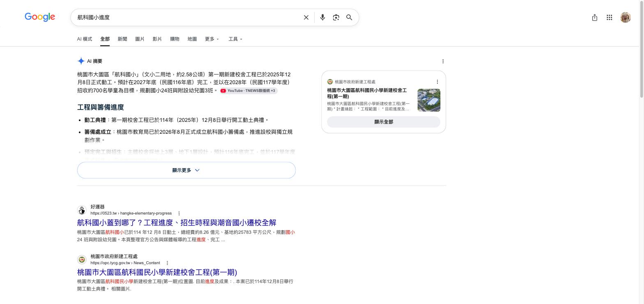
Task: Switch to the AI 模式 tab
Action: 85,39
